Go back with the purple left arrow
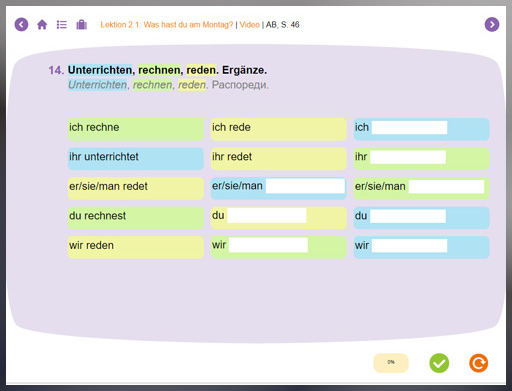 21,24
